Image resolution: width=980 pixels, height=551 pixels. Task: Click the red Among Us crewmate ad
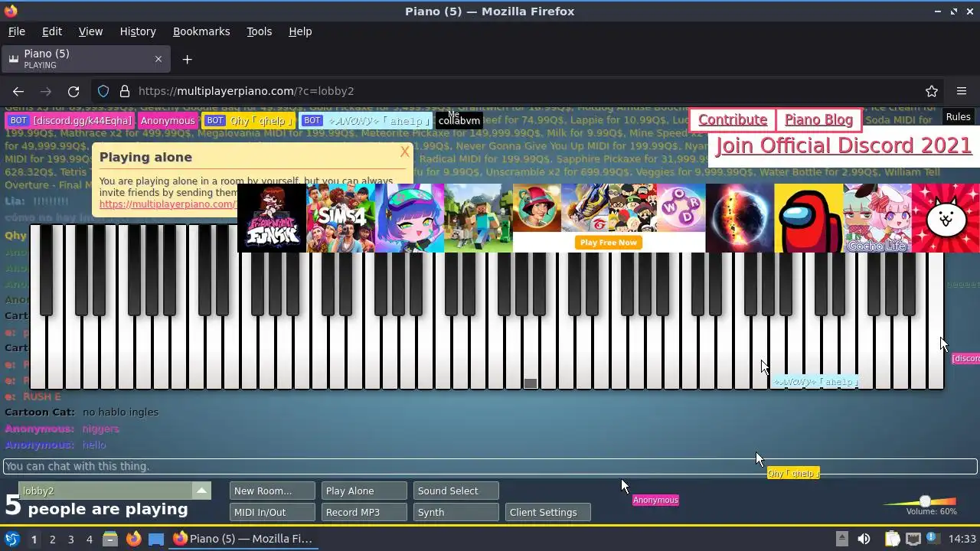tap(808, 218)
